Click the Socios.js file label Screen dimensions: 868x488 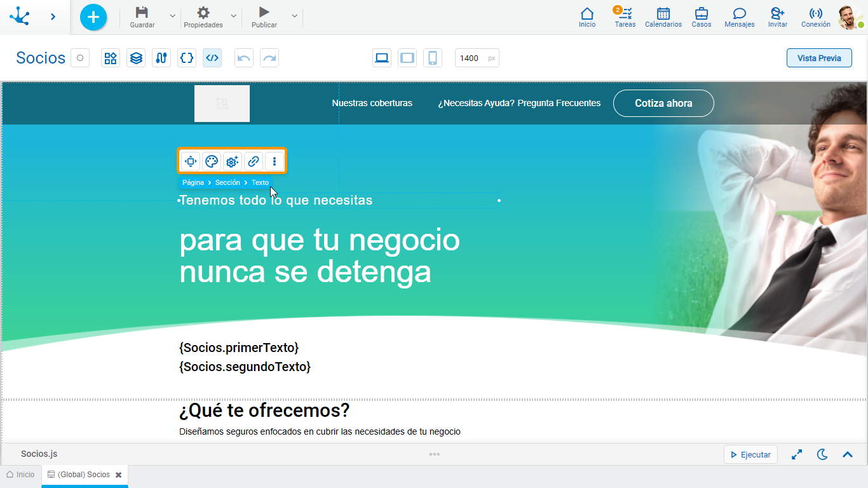[x=39, y=454]
